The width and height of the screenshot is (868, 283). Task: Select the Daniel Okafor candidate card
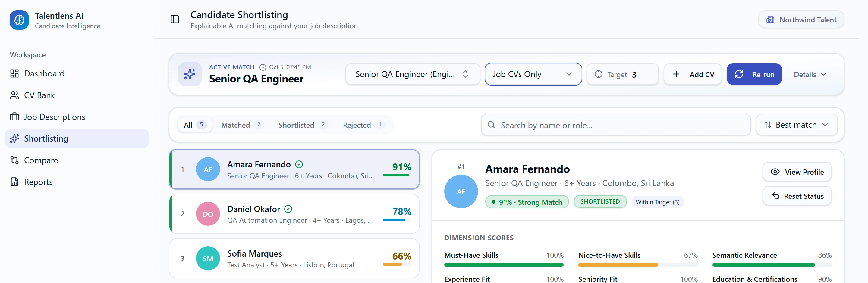point(294,214)
